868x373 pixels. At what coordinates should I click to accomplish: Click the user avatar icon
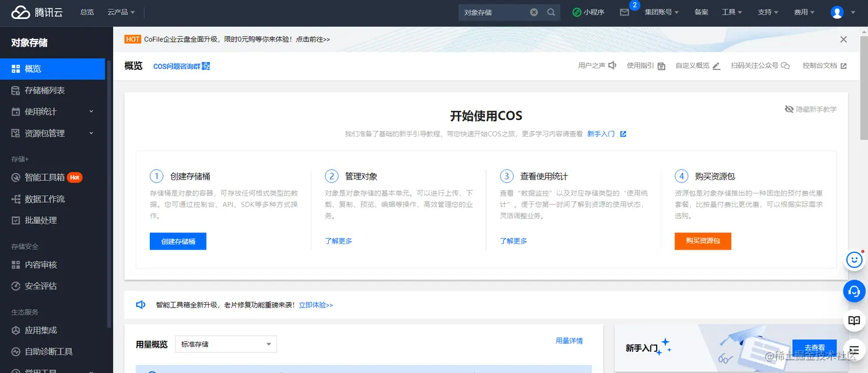coord(837,12)
